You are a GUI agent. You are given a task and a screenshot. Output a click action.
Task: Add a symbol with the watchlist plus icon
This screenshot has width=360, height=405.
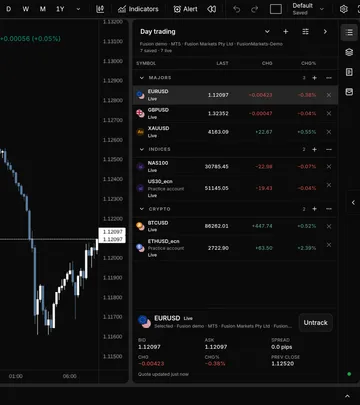[286, 32]
